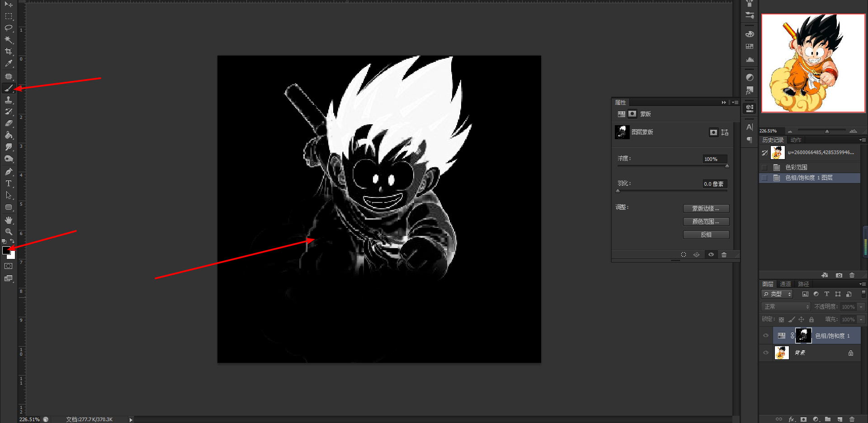Click the 浓度 density slider handle
Viewport: 868px width, 423px height.
pos(727,166)
